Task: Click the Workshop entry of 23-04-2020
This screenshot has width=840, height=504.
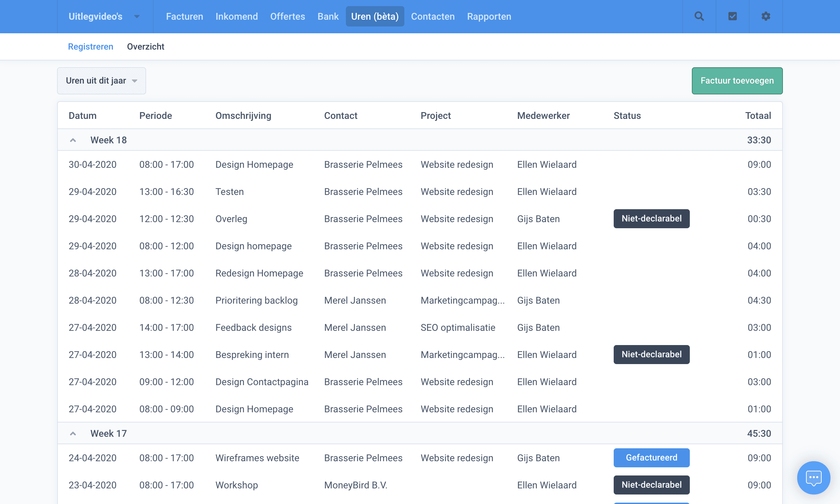Action: [x=237, y=485]
